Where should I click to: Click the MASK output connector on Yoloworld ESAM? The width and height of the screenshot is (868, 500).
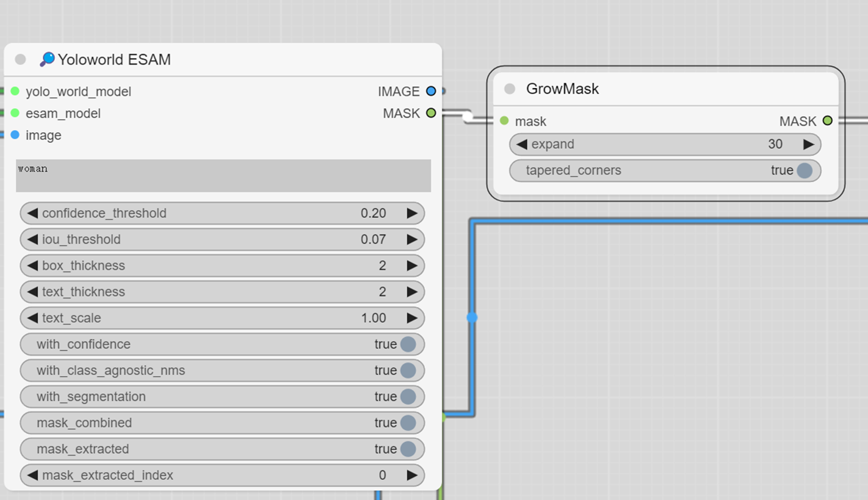431,114
